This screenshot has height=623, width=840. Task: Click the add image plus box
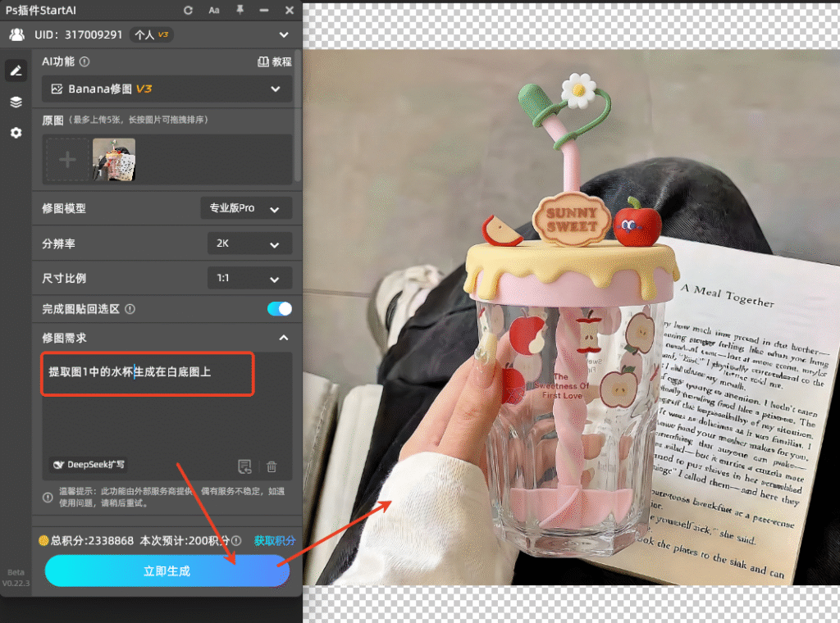point(68,160)
